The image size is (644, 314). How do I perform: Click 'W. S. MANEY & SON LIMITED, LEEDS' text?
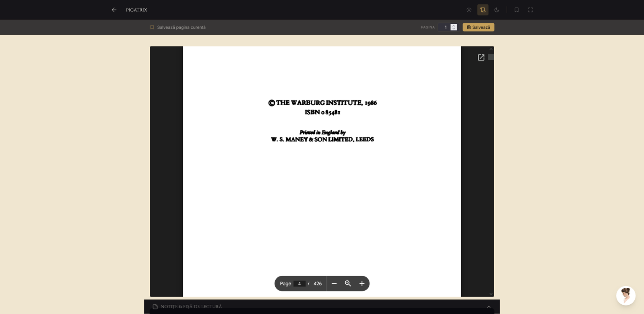click(x=322, y=139)
